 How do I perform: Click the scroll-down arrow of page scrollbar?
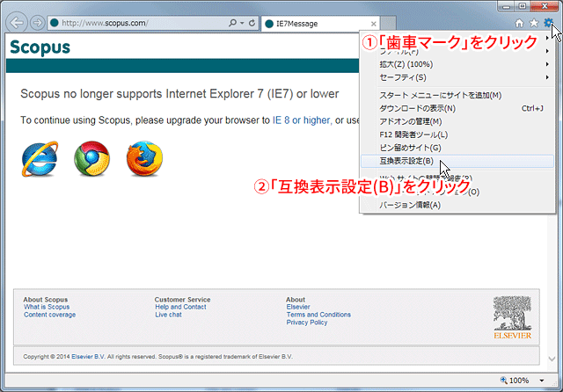click(552, 359)
